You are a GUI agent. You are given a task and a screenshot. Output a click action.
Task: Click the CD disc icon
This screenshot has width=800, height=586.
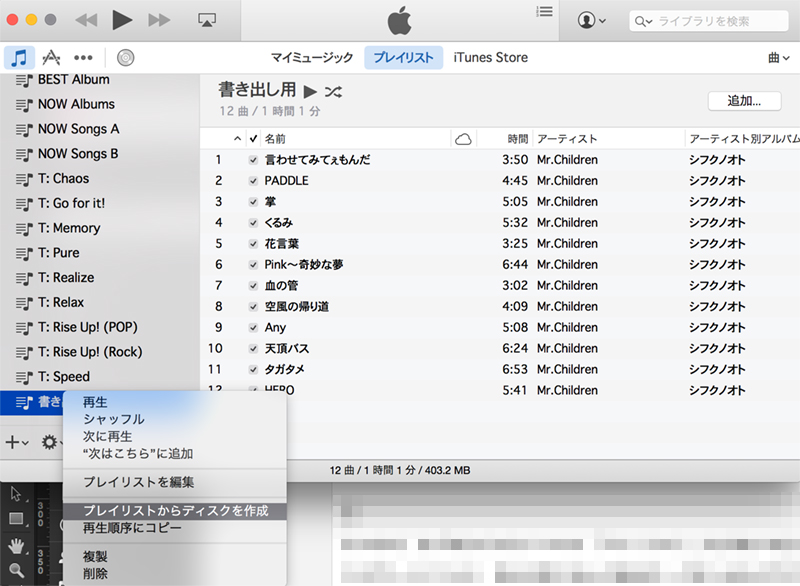pos(126,58)
